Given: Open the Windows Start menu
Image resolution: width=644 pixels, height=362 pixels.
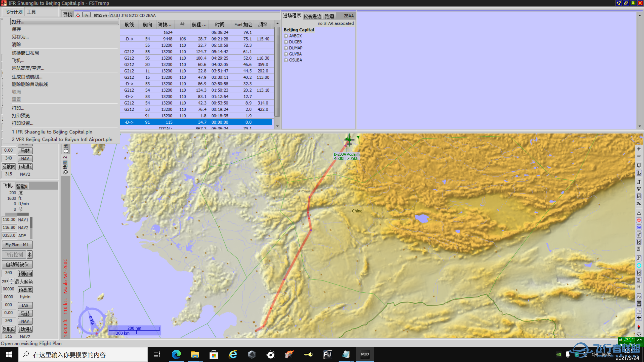Looking at the screenshot, I should [x=9, y=354].
